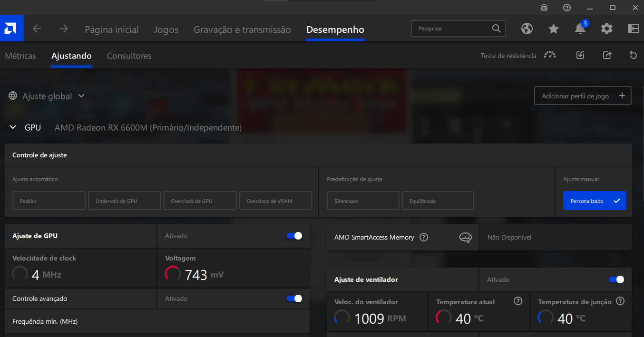
Task: Open the help question mark in title bar
Action: tap(567, 8)
